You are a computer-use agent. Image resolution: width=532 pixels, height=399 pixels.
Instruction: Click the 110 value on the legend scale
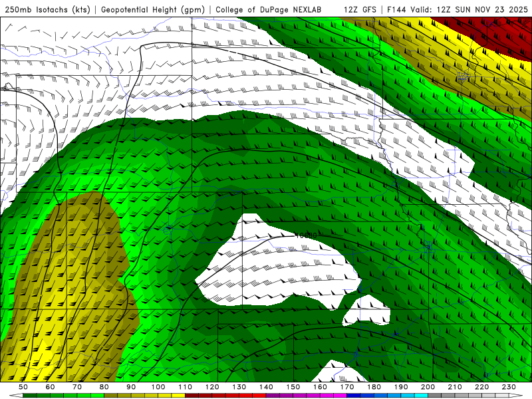[186, 387]
